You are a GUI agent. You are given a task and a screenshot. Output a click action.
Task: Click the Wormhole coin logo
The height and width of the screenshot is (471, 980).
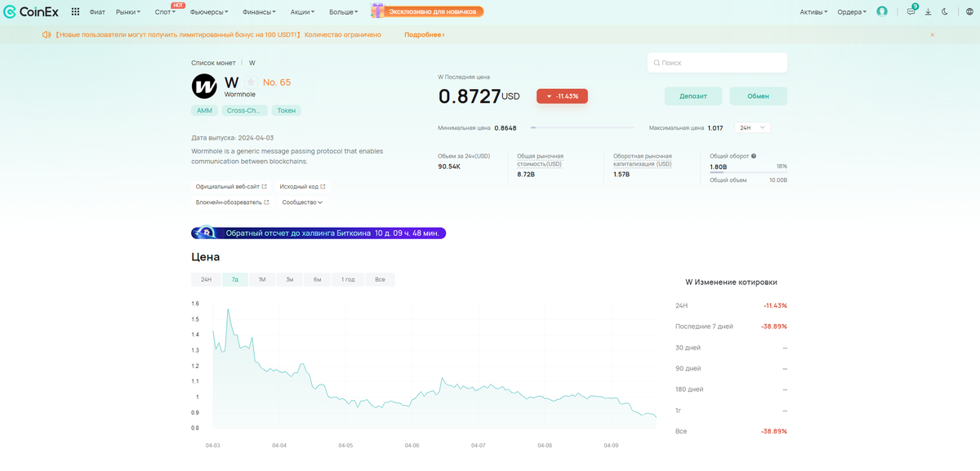(x=204, y=86)
